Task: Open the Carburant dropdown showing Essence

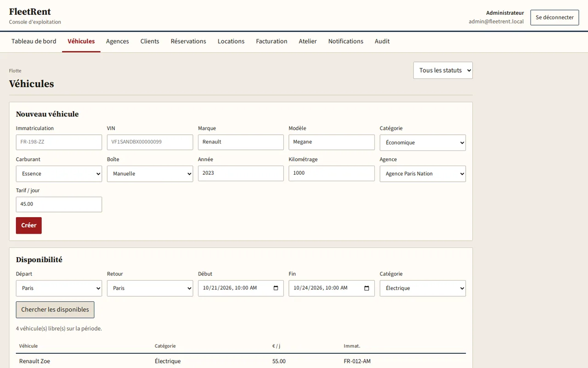Action: pyautogui.click(x=59, y=174)
